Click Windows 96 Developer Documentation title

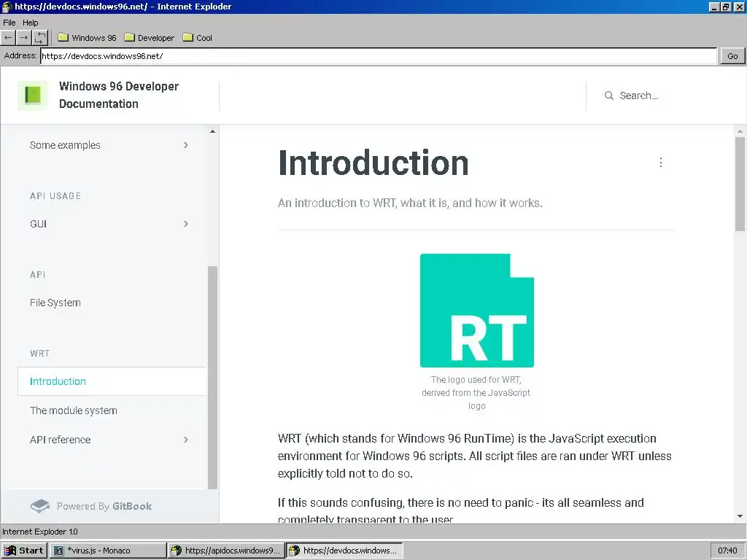tap(119, 95)
